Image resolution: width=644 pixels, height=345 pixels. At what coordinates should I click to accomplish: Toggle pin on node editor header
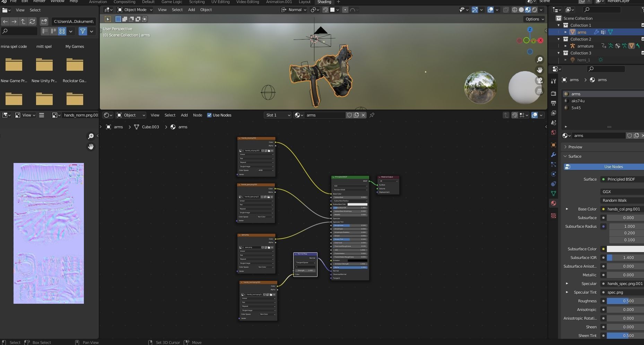tap(372, 115)
